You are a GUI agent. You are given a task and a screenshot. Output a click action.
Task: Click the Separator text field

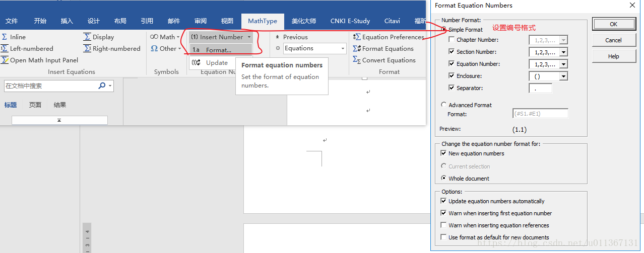tap(540, 88)
